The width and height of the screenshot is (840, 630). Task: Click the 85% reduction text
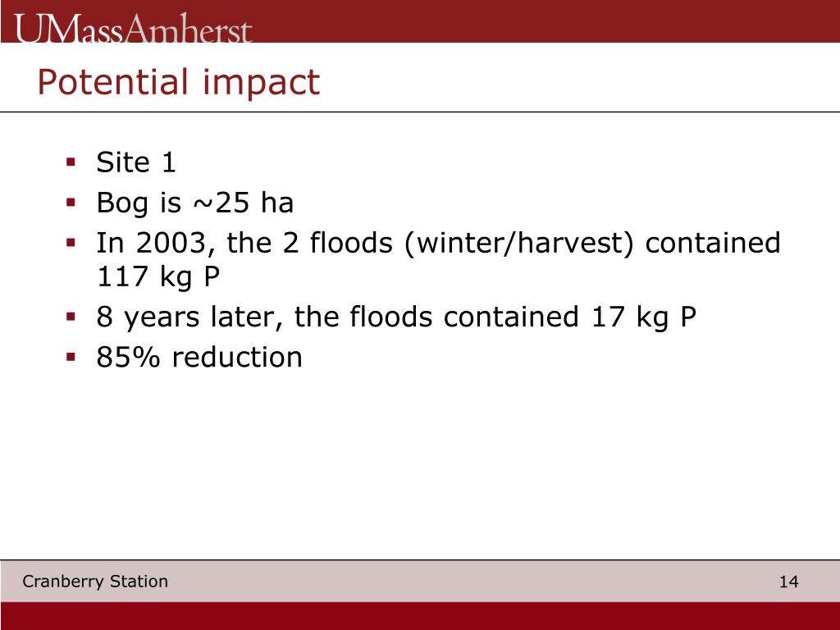pyautogui.click(x=199, y=357)
